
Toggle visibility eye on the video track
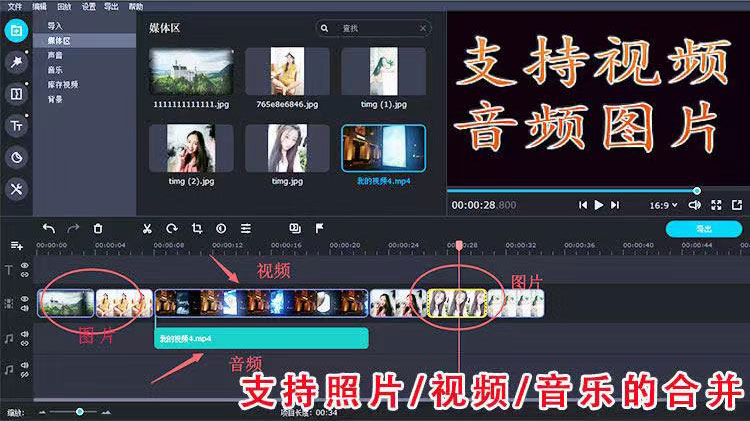point(25,297)
